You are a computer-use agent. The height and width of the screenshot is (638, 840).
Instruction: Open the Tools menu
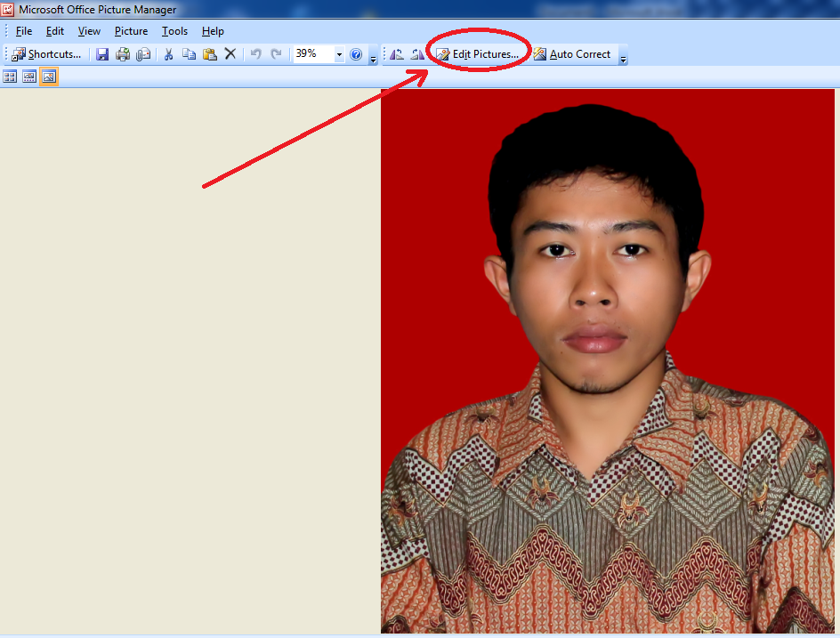174,30
